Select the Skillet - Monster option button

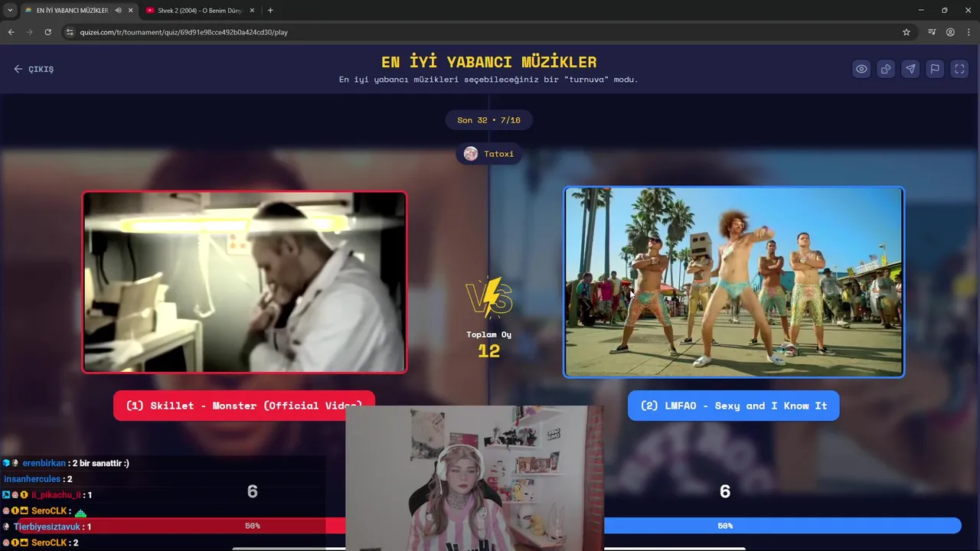pos(243,406)
